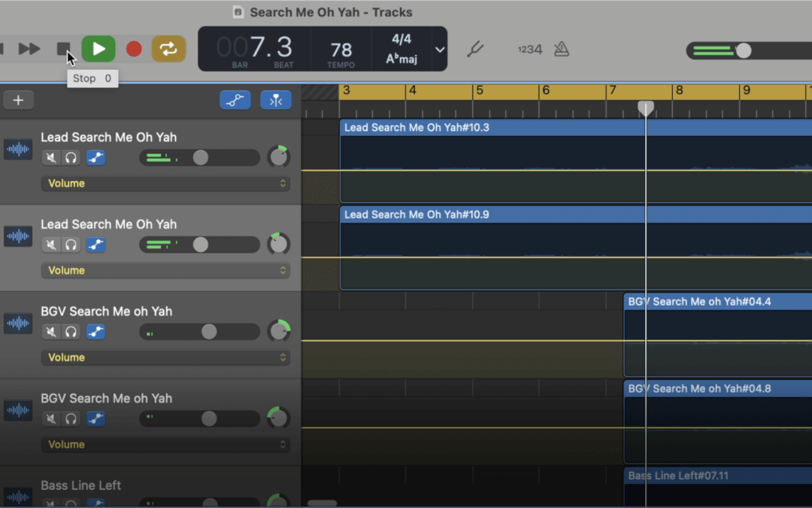Adjust second Lead track volume slider
Screen dimensions: 812x508
pyautogui.click(x=201, y=245)
